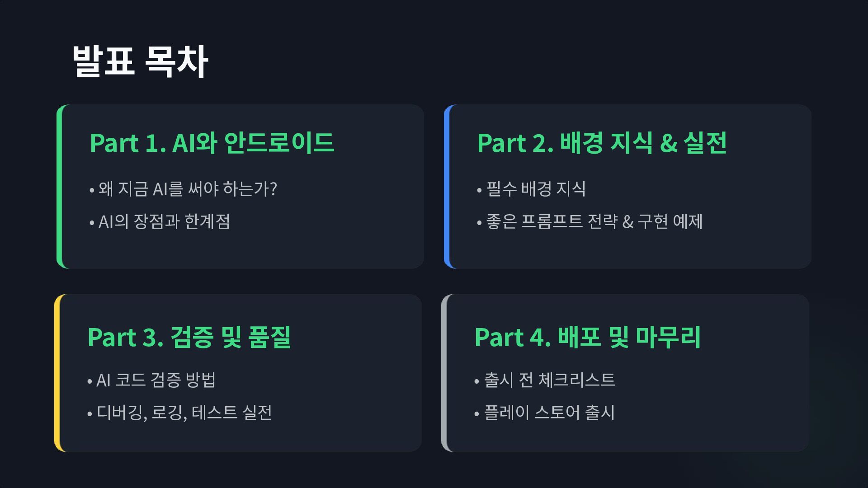Go to the "Part 4. 배포 및 마무리" heading
Screen dimensions: 868x488
[588, 337]
